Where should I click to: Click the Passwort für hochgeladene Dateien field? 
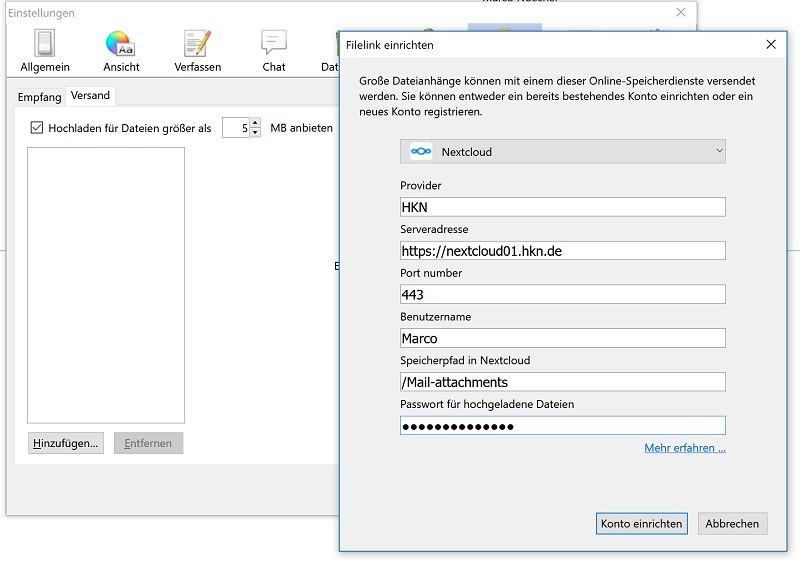click(563, 426)
